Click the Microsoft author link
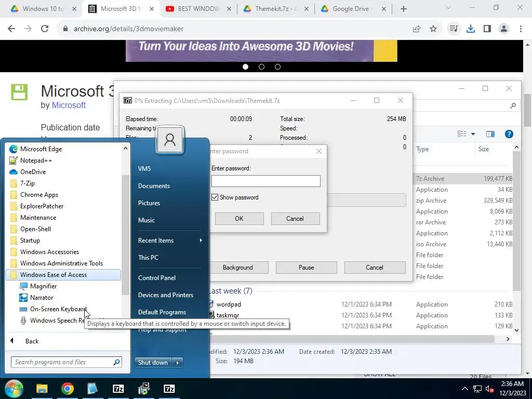Viewport: 532px width, 399px height. click(69, 105)
